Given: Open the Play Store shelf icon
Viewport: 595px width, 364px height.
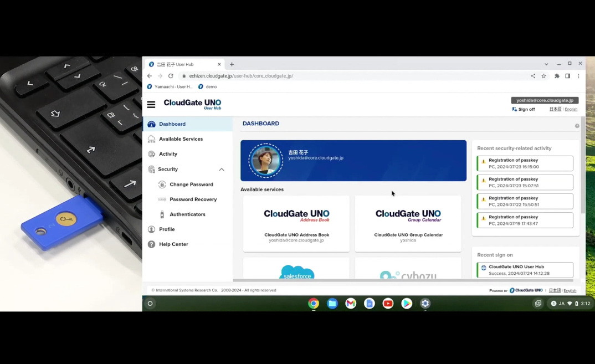Looking at the screenshot, I should tap(407, 303).
